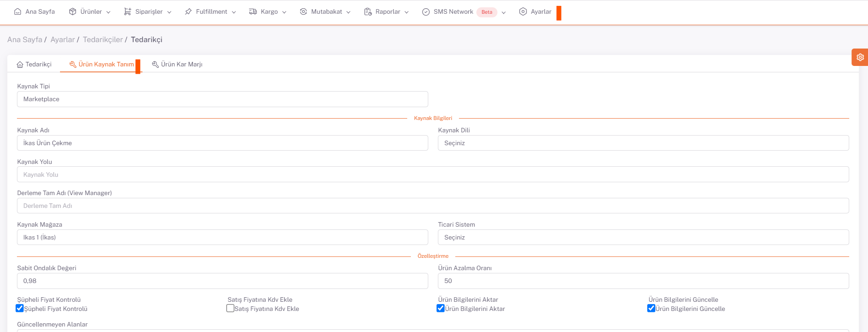
Task: Click the Ayarlar breadcrumb link
Action: tap(62, 40)
